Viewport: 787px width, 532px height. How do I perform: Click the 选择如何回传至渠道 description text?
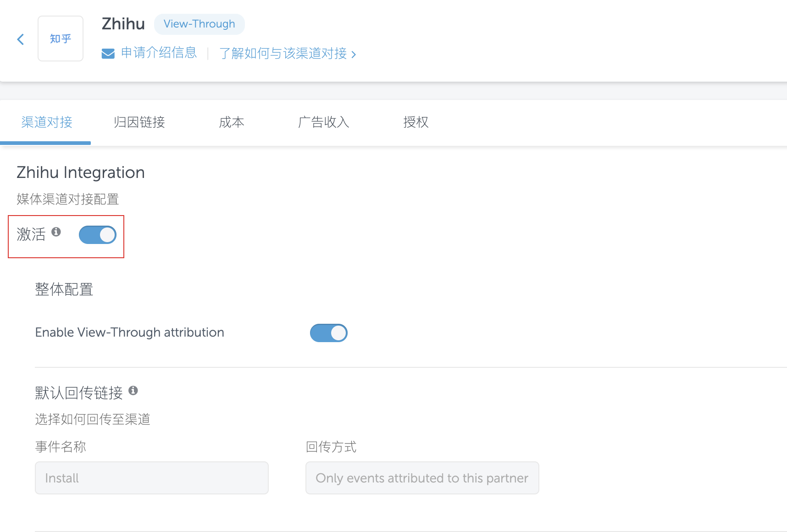pyautogui.click(x=93, y=419)
